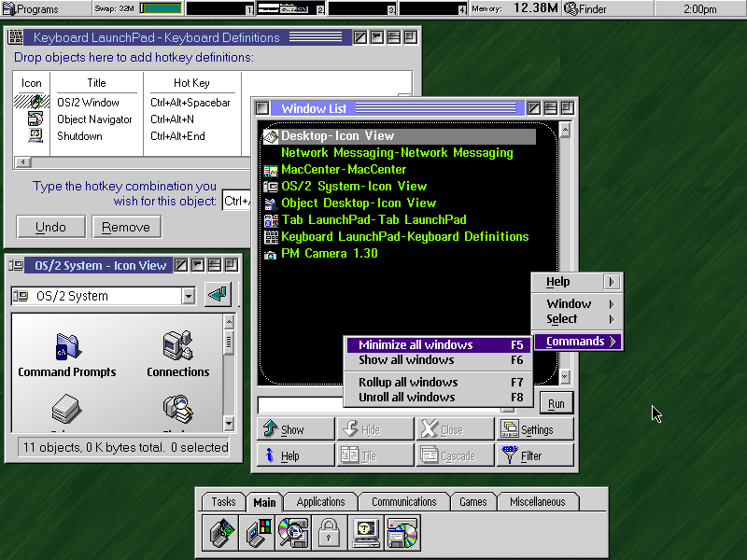Viewport: 747px width, 560px height.
Task: Click the magnifying glass icon in OS/2 System window
Action: [x=178, y=409]
